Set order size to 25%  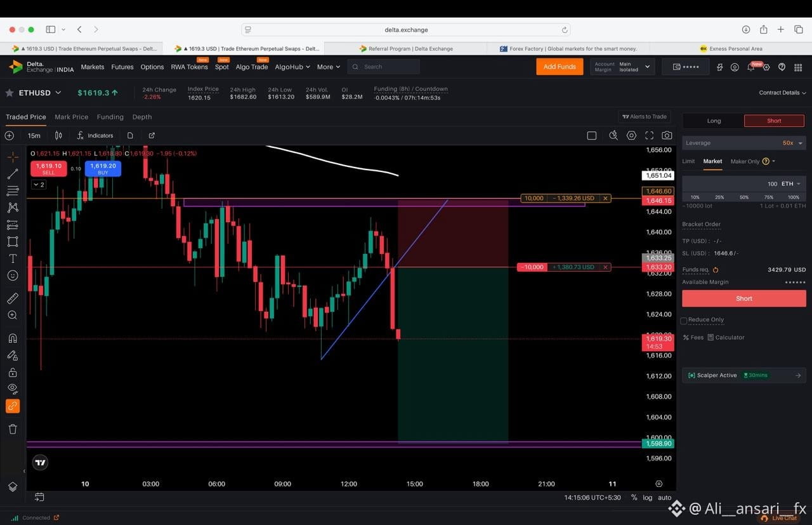tap(719, 197)
